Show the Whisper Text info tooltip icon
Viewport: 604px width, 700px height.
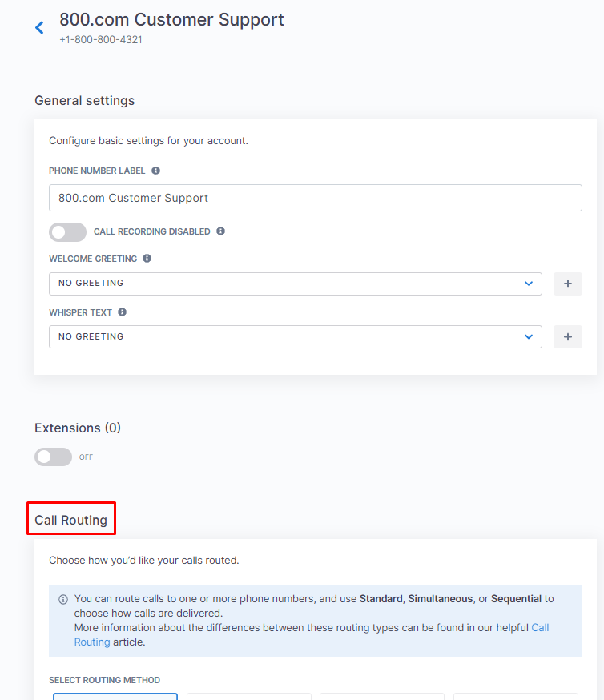point(122,312)
